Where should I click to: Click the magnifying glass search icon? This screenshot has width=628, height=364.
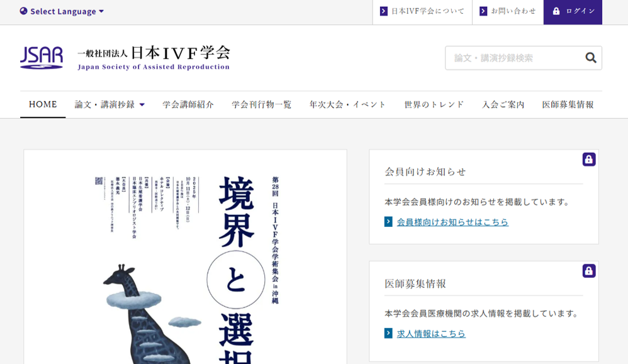click(x=591, y=58)
